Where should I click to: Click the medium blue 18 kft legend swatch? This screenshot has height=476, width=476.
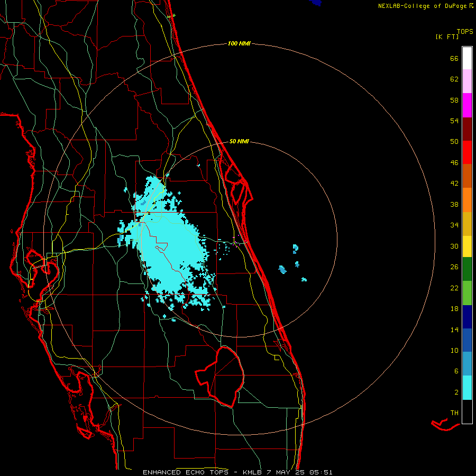(467, 340)
